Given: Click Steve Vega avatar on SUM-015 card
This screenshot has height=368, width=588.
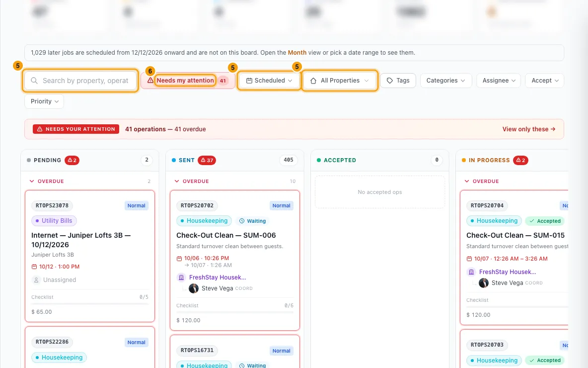Looking at the screenshot, I should point(484,283).
